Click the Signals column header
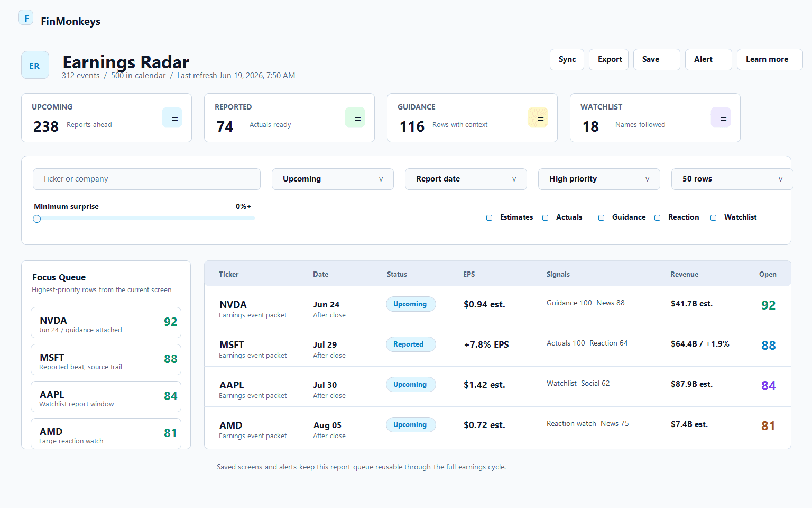 [558, 274]
